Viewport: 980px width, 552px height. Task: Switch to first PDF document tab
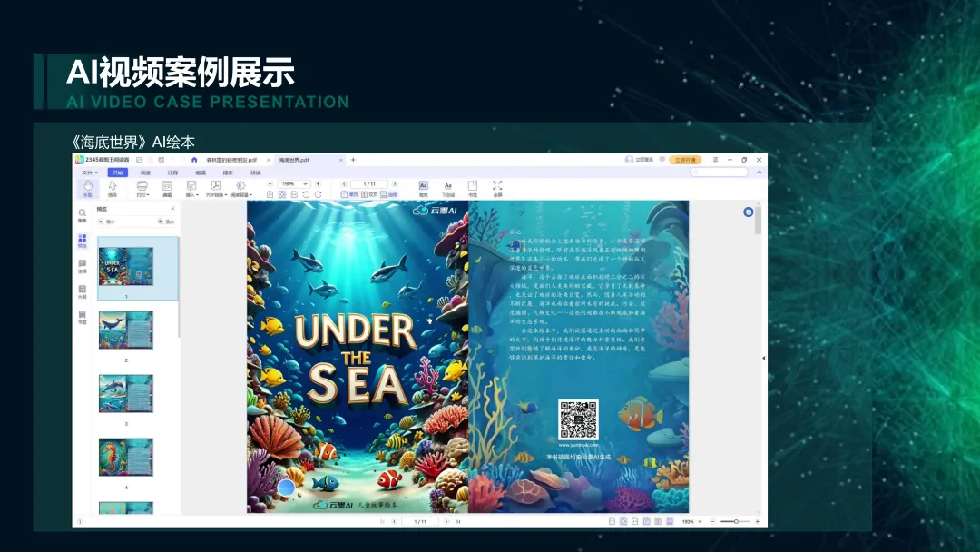[232, 160]
